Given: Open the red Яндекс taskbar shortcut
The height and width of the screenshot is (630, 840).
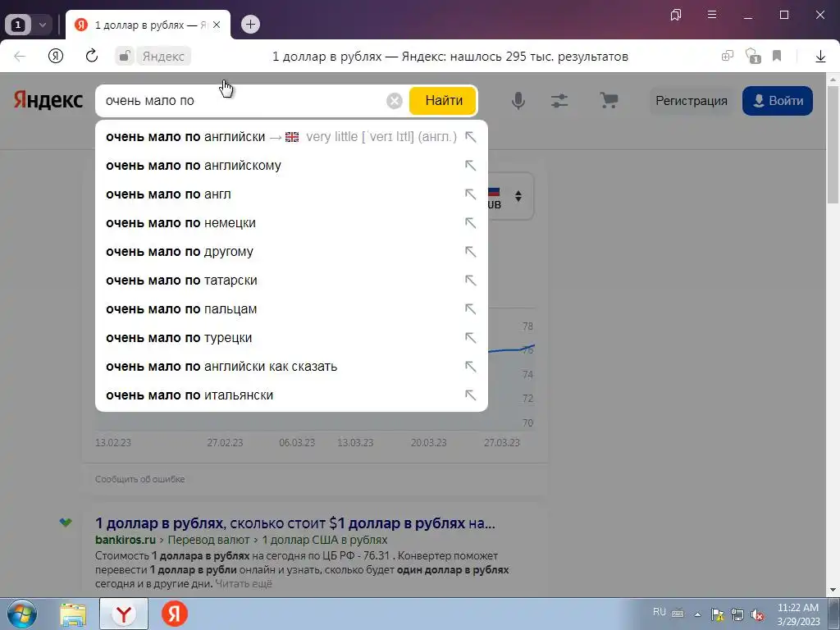Looking at the screenshot, I should (x=175, y=614).
